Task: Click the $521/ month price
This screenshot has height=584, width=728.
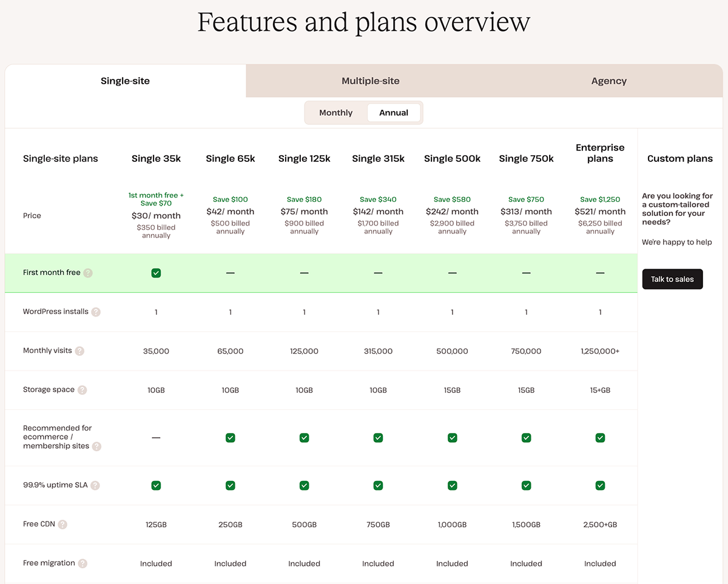Action: click(x=600, y=212)
